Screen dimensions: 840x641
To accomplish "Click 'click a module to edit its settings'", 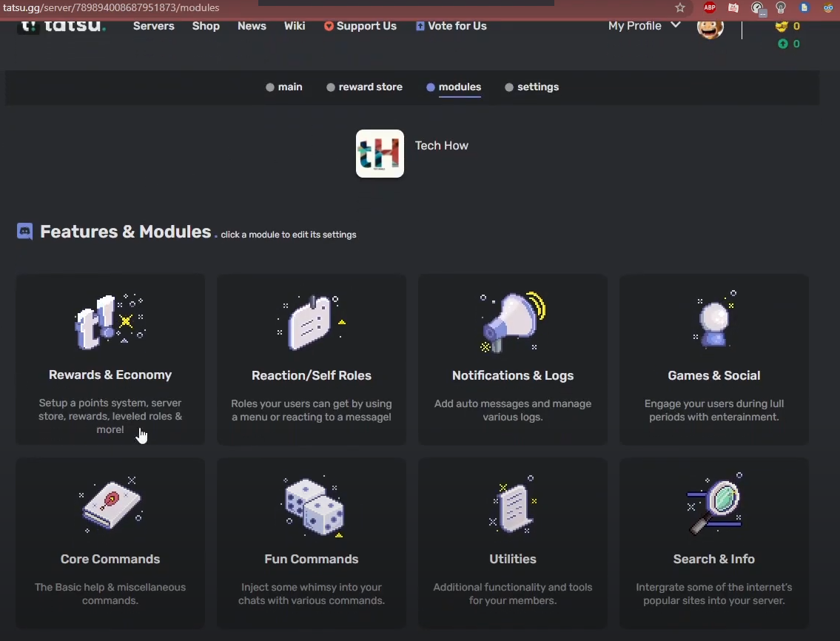I will [x=288, y=235].
